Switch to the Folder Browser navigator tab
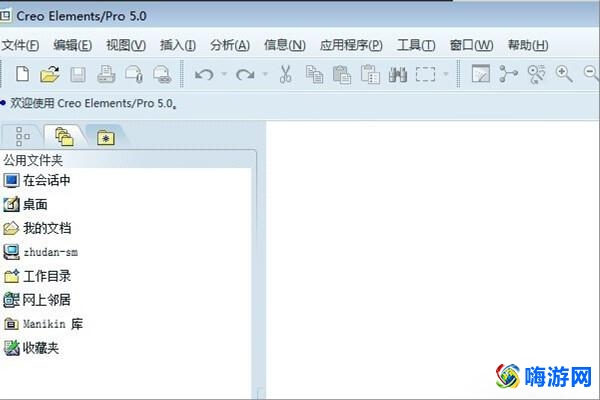The width and height of the screenshot is (600, 400). (64, 137)
